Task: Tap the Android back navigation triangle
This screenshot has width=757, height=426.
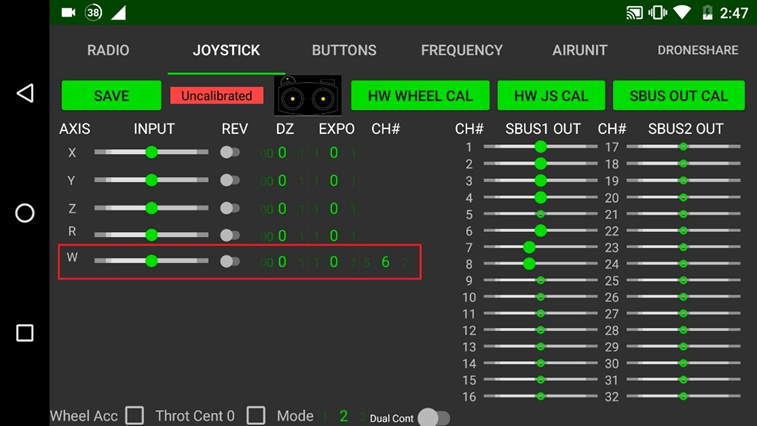Action: [x=25, y=93]
